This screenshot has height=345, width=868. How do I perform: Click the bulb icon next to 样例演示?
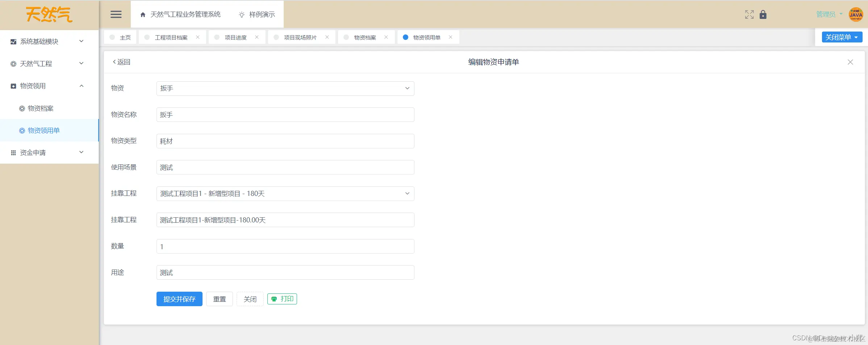pos(241,15)
